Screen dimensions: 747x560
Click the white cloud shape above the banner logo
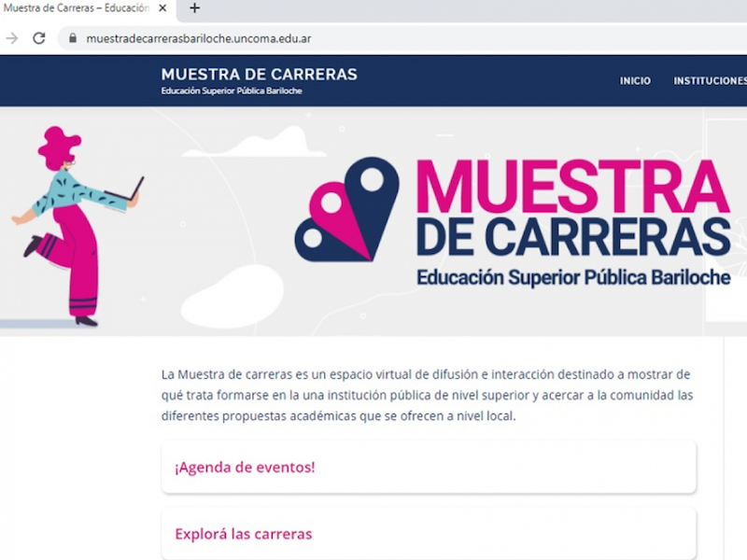coord(264,143)
